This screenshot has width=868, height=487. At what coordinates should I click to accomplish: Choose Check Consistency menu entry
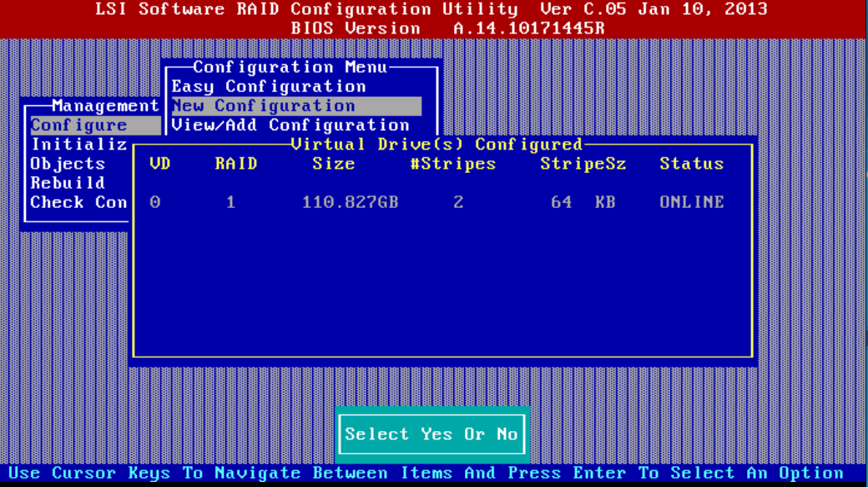(x=78, y=202)
